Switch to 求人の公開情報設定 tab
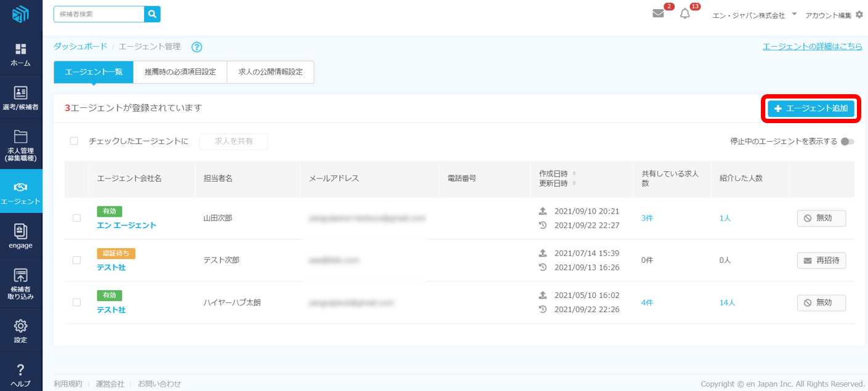Image resolution: width=868 pixels, height=391 pixels. click(x=270, y=72)
